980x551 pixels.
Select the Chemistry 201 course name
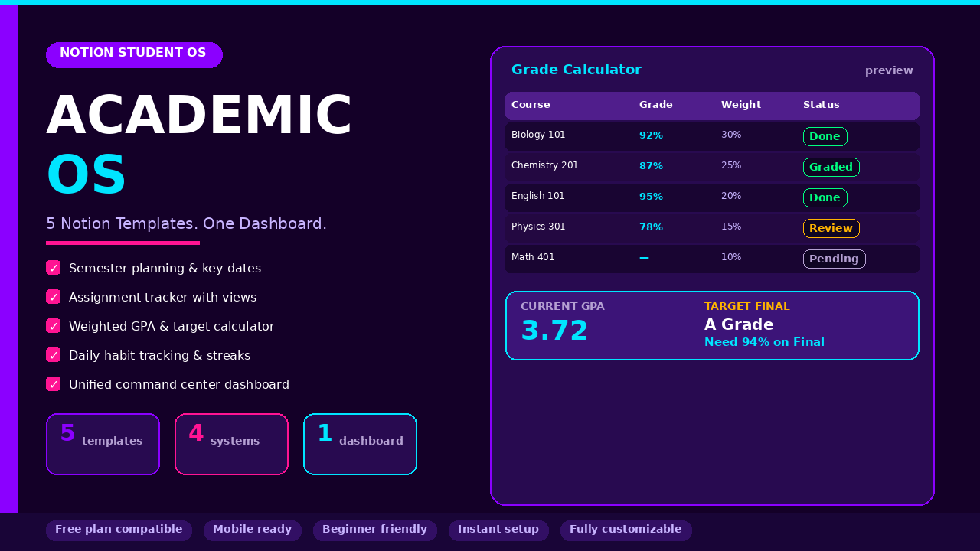point(545,165)
